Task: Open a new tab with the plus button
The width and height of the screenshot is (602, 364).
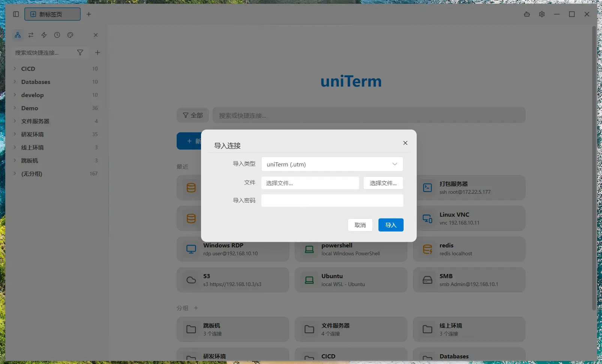Action: coord(89,14)
